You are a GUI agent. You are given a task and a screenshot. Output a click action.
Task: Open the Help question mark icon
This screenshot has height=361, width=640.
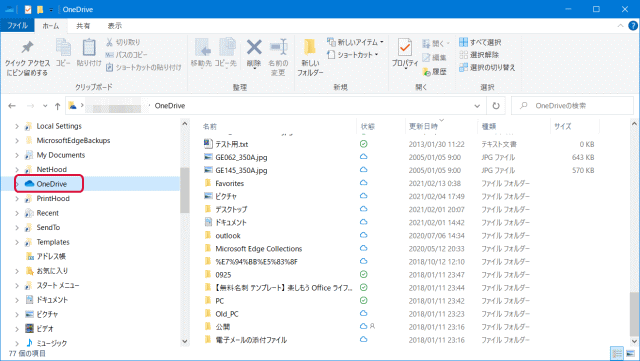(633, 26)
